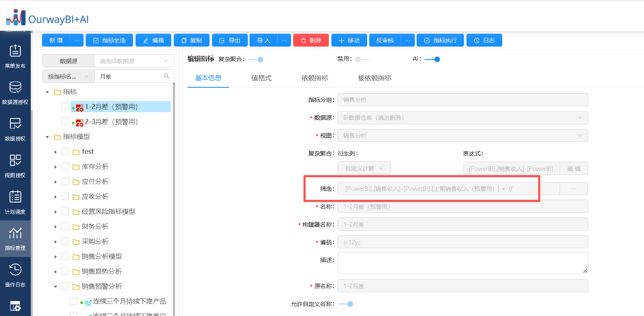
Task: Click the red 删除 trash button
Action: point(311,40)
